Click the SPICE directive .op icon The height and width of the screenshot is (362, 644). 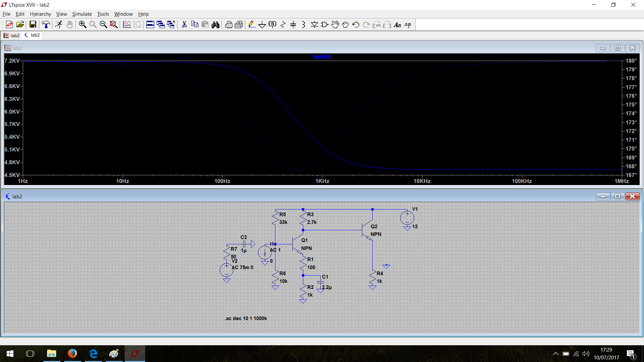pyautogui.click(x=408, y=24)
